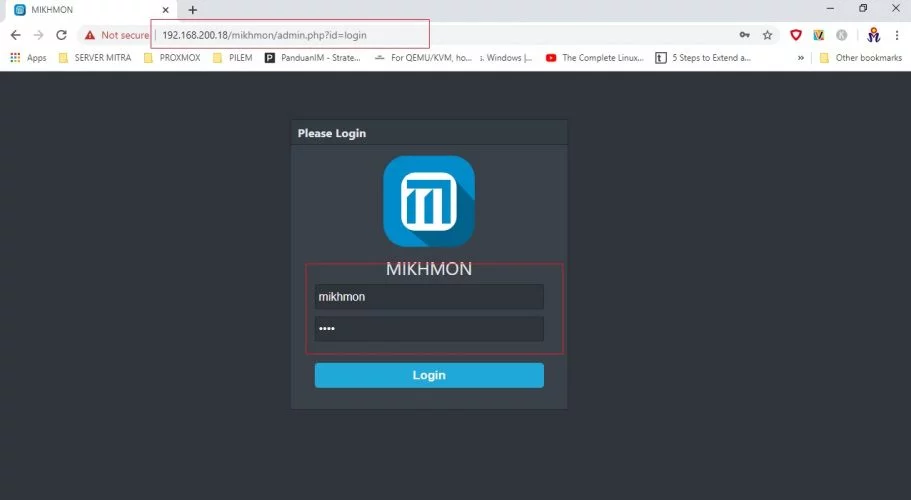
Task: Open the PILEM bookmark folder
Action: coord(233,57)
